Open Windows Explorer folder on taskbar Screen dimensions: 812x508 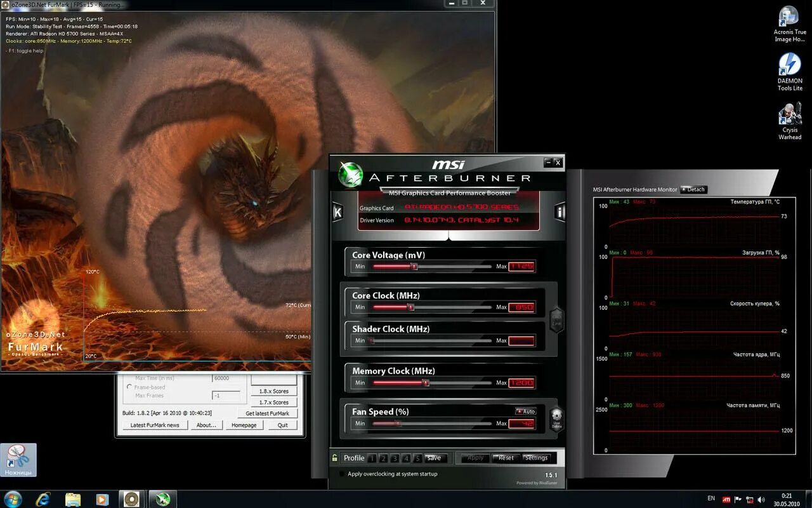coord(73,498)
